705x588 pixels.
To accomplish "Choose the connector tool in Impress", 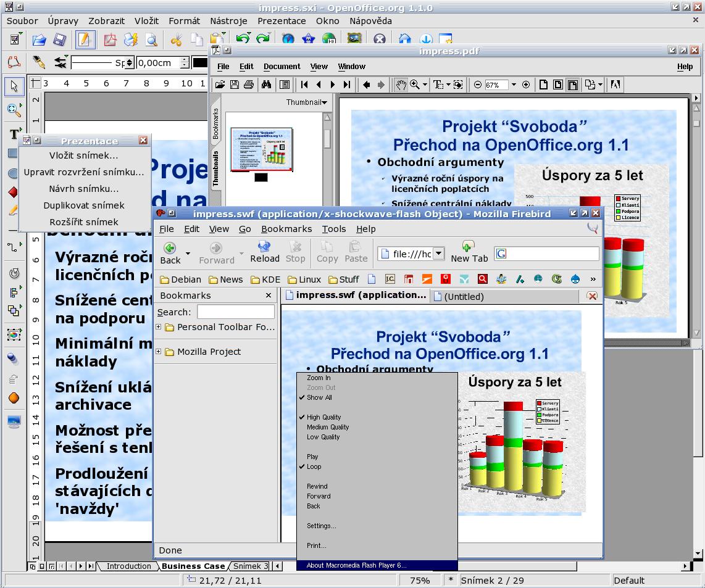I will [x=13, y=246].
